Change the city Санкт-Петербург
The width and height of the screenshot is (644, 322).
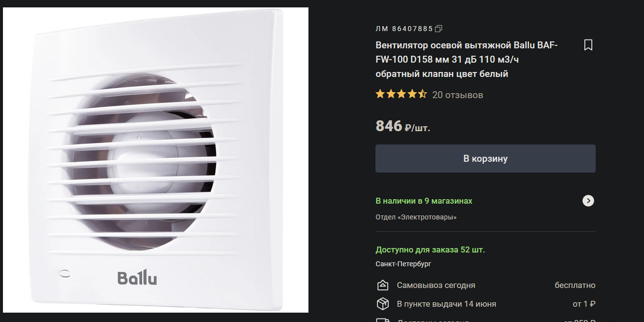tap(403, 264)
